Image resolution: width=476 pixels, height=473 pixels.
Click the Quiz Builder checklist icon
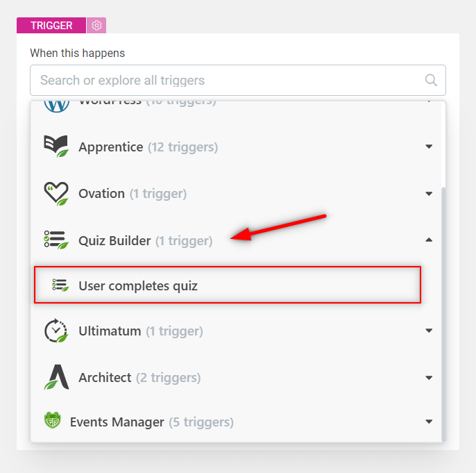click(56, 240)
